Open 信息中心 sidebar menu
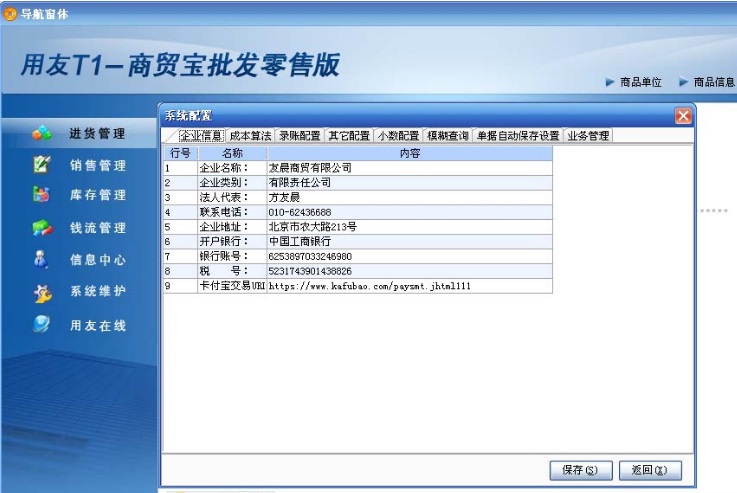Screen dimensions: 737x493 tap(98, 259)
